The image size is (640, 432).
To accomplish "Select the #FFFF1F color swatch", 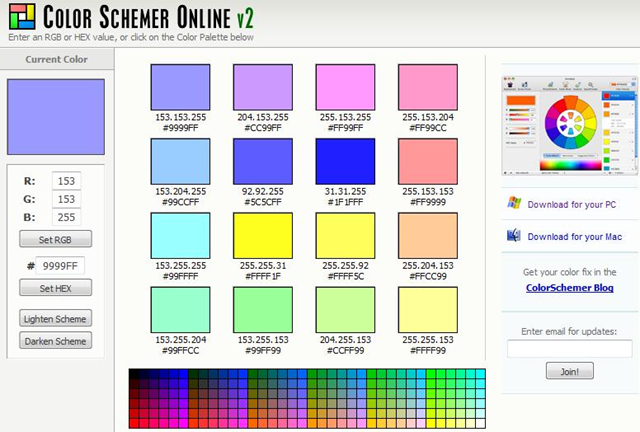I will [x=263, y=236].
